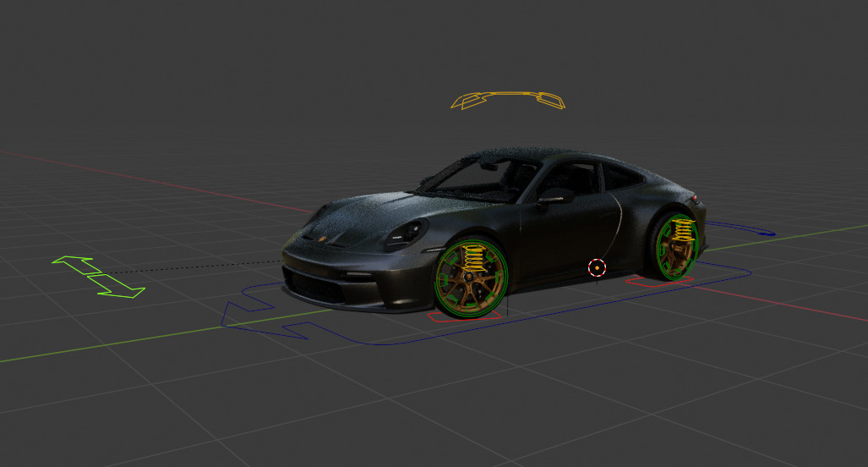This screenshot has height=467, width=868.
Task: Click the car's front headlight
Action: [x=407, y=233]
